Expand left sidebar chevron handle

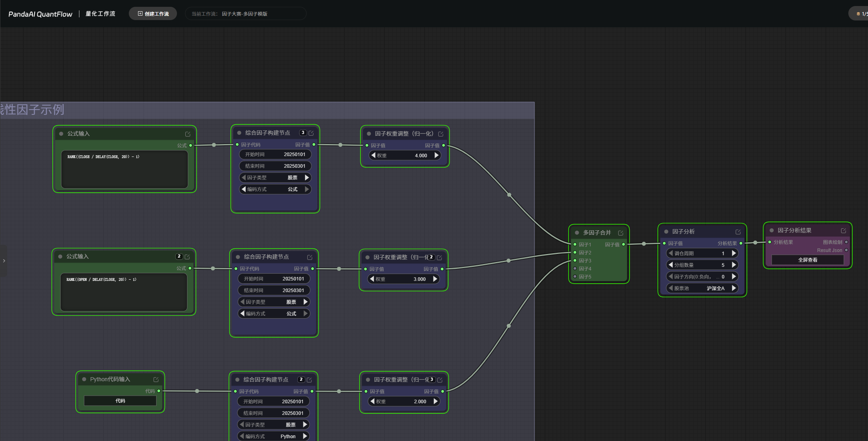tap(4, 261)
